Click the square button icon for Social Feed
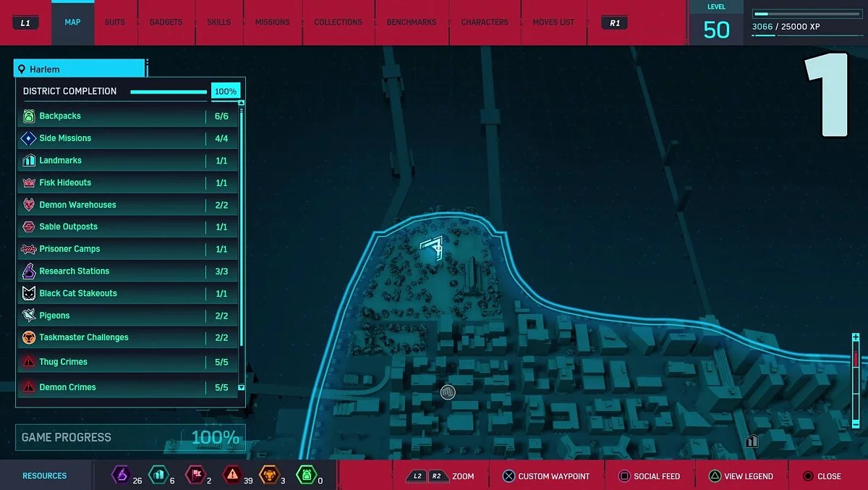Screen dimensions: 868x490 [625, 476]
